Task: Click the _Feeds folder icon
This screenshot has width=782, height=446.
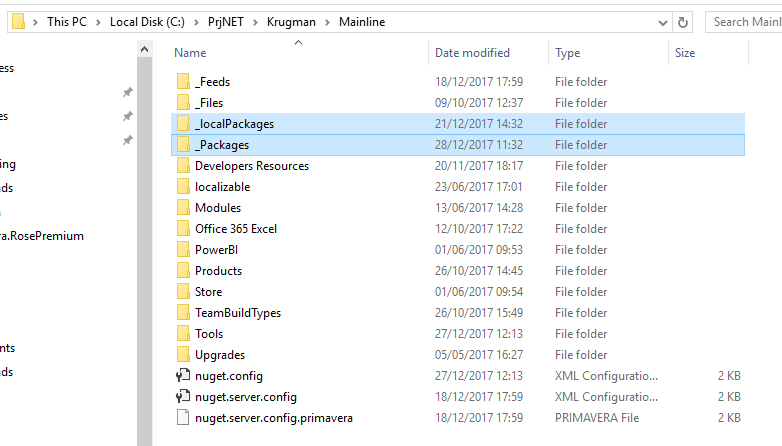Action: pyautogui.click(x=183, y=81)
